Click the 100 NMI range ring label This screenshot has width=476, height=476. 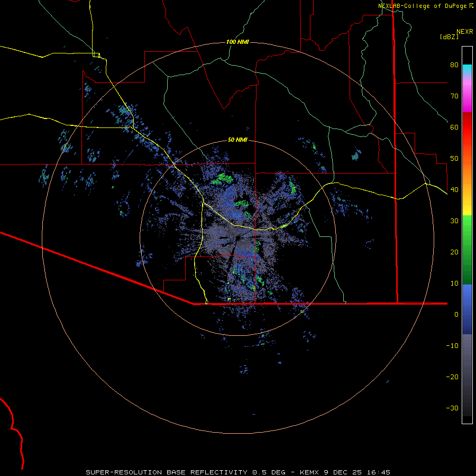pos(237,42)
